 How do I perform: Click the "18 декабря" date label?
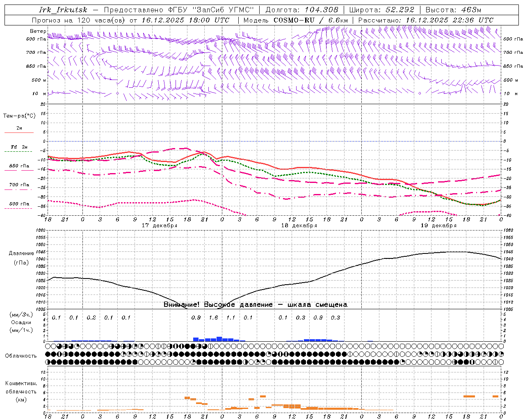click(299, 226)
